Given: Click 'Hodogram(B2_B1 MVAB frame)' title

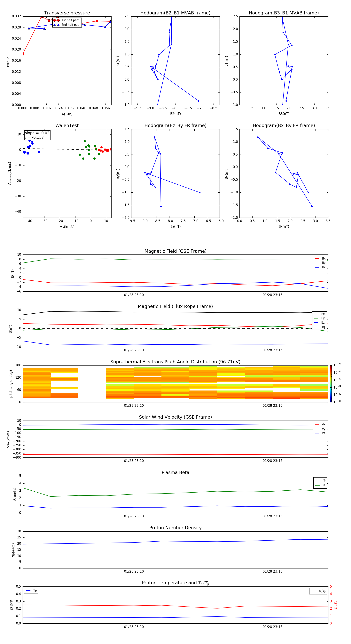Looking at the screenshot, I should [x=175, y=13].
